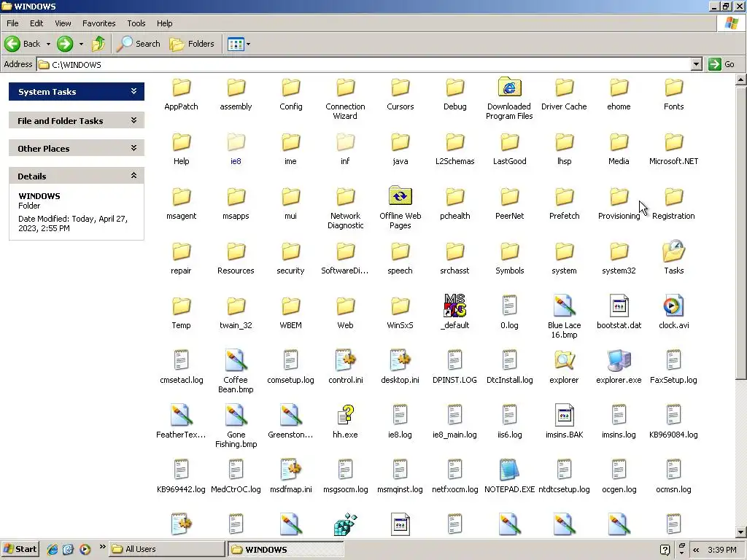Open the Edit menu
Viewport: 747px width, 560px height.
click(x=36, y=23)
